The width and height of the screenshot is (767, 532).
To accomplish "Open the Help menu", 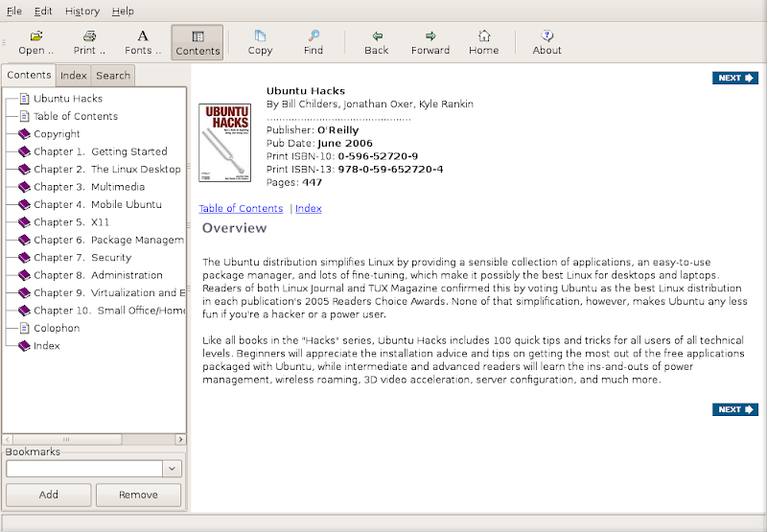I will [x=123, y=11].
